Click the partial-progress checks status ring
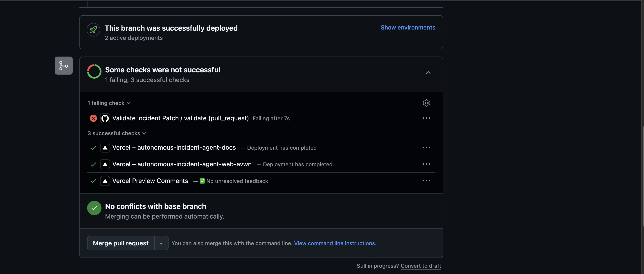The image size is (644, 274). pyautogui.click(x=94, y=72)
